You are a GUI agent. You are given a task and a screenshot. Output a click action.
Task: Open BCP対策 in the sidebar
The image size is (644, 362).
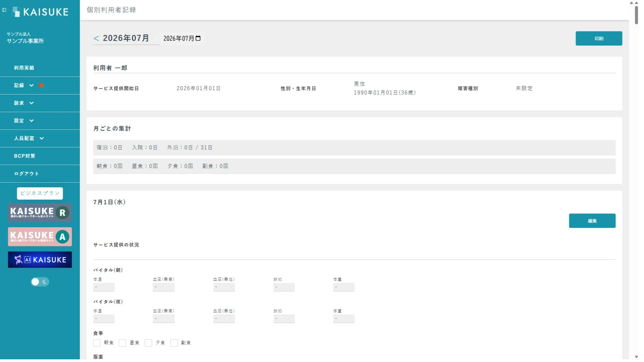pyautogui.click(x=24, y=156)
